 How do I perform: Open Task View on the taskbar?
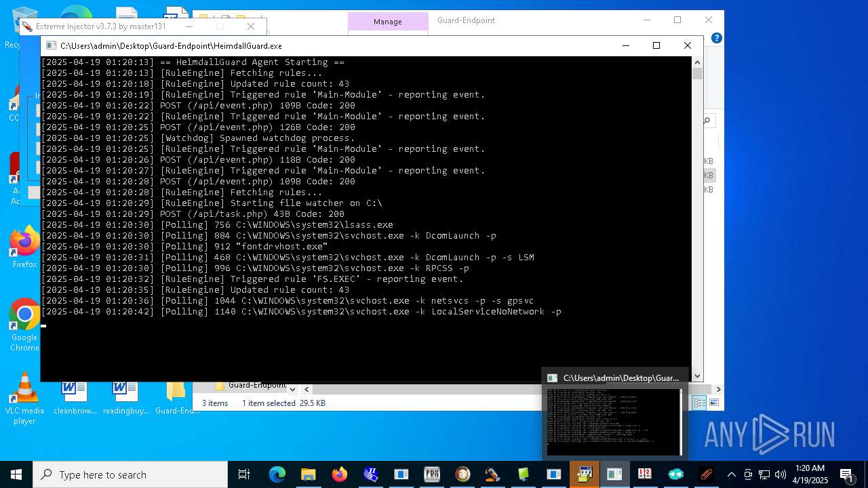[x=244, y=474]
